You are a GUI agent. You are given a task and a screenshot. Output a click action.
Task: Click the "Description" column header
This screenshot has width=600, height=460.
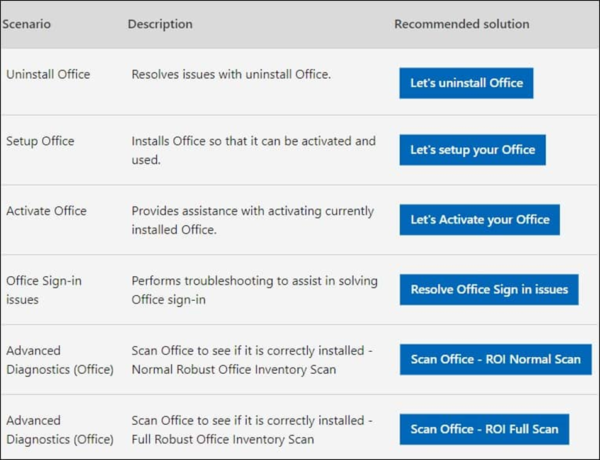tap(160, 24)
